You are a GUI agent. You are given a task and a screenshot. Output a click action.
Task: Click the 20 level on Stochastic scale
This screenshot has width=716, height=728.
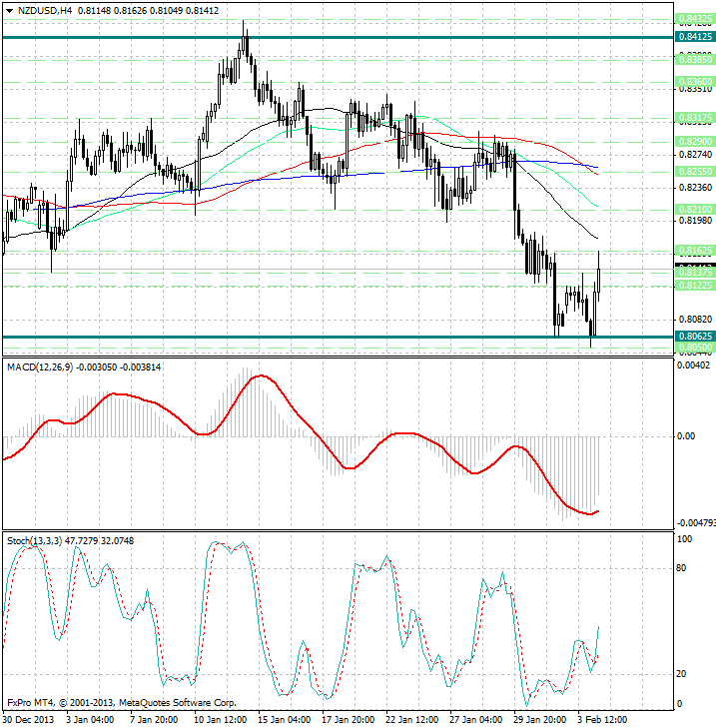682,674
